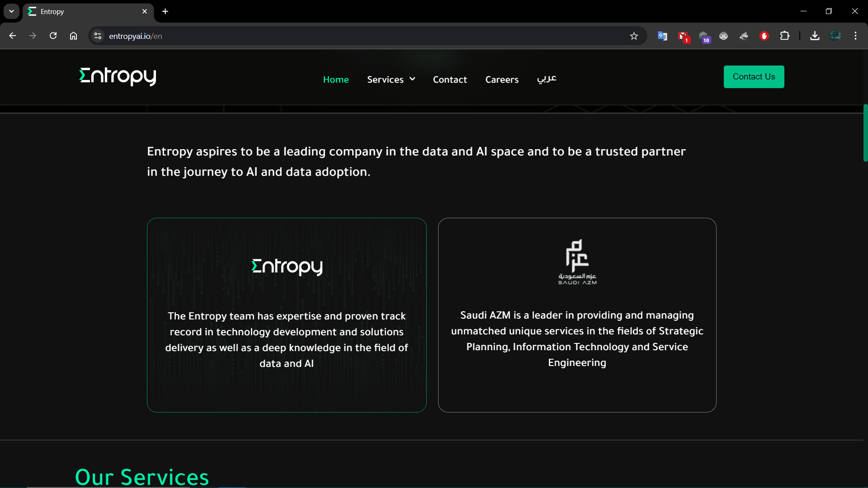This screenshot has width=868, height=488.
Task: Click the 'Entropy aspires to be' intro text
Action: tap(416, 161)
